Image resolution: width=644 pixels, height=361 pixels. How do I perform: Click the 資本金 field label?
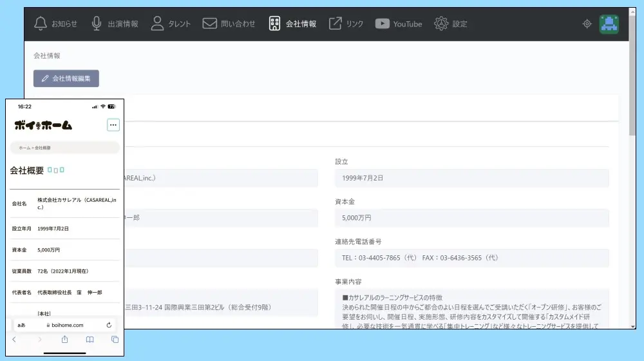(x=345, y=202)
